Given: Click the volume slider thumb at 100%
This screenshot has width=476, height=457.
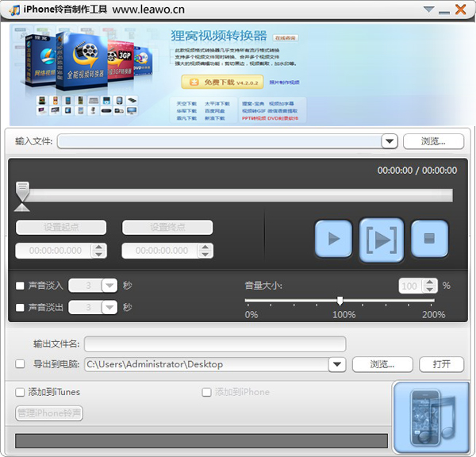Looking at the screenshot, I should click(x=340, y=301).
